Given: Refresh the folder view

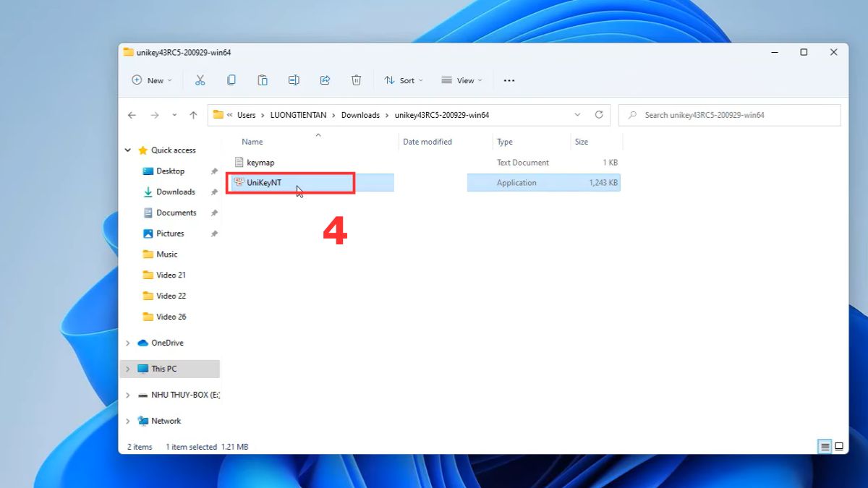Looking at the screenshot, I should [x=599, y=115].
